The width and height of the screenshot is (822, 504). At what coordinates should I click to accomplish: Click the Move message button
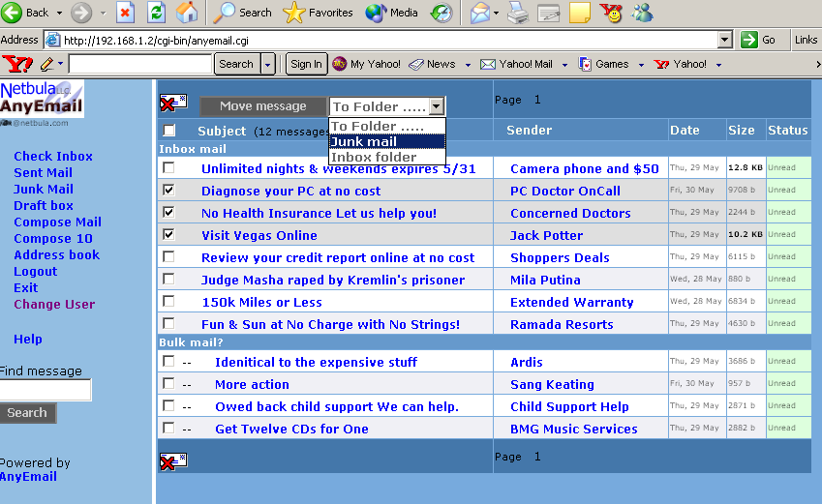click(x=262, y=105)
